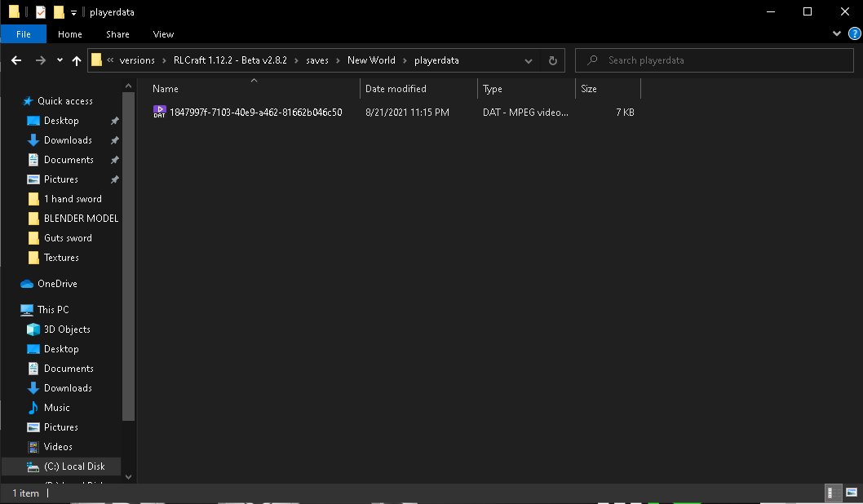Switch to Details view in status bar
The width and height of the screenshot is (863, 504).
834,493
